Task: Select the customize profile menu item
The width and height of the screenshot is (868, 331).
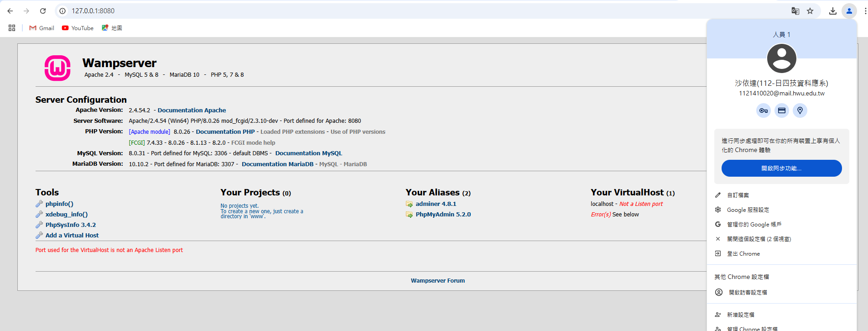Action: pyautogui.click(x=738, y=195)
